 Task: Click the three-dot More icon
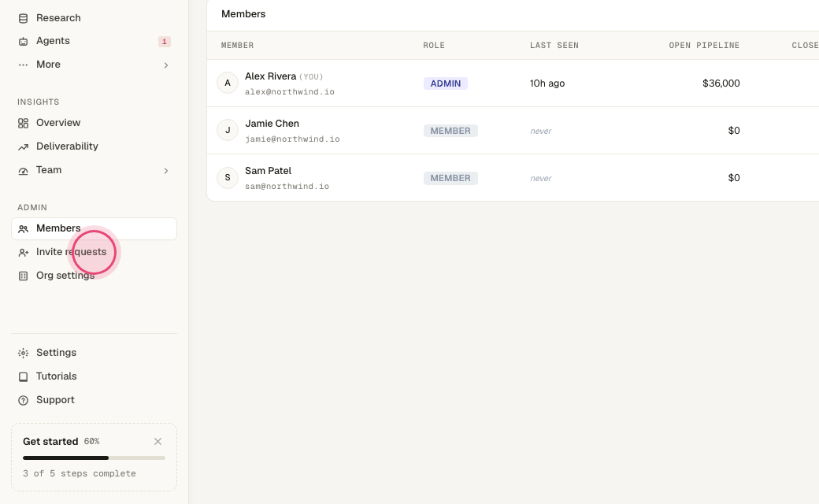click(23, 65)
